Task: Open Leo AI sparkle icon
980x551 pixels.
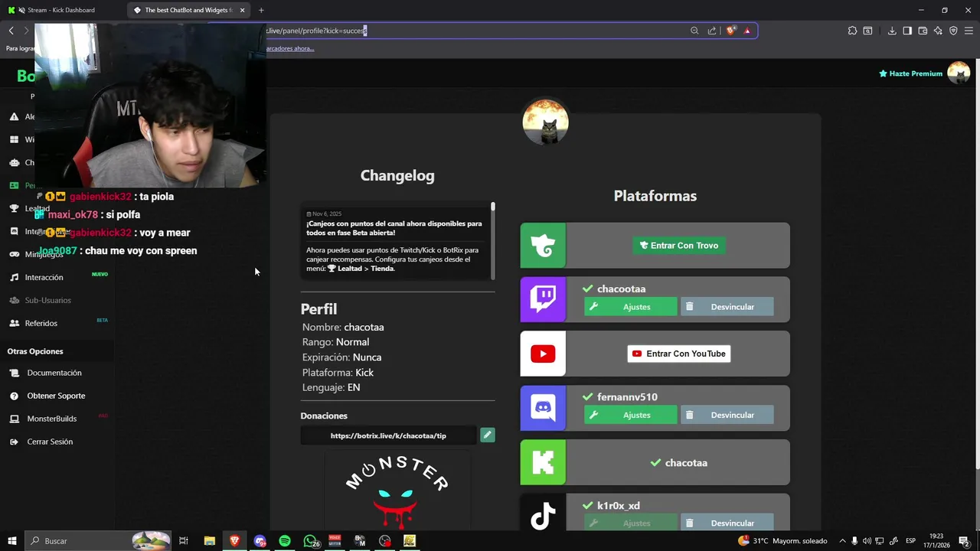Action: (x=938, y=31)
